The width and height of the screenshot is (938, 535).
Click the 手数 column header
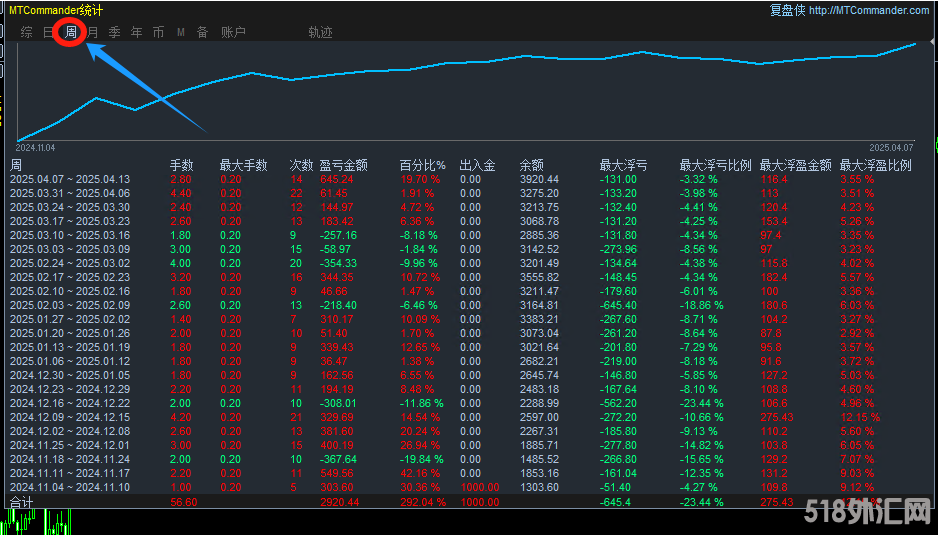tap(181, 165)
